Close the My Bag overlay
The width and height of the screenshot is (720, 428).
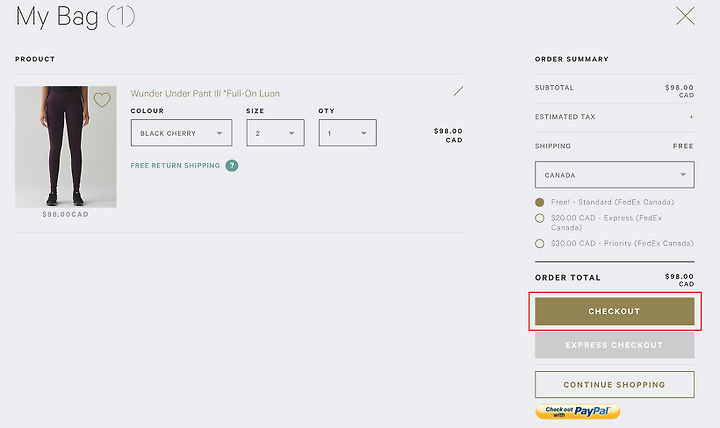[685, 16]
